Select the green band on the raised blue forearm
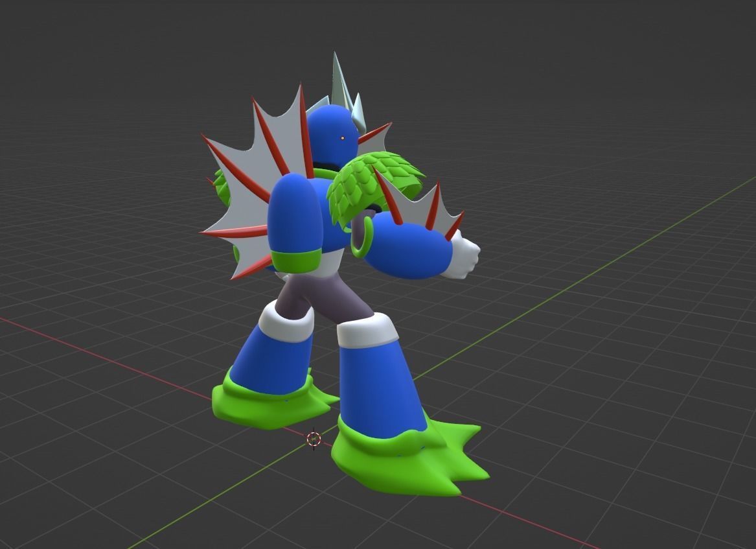756x549 pixels. [295, 261]
